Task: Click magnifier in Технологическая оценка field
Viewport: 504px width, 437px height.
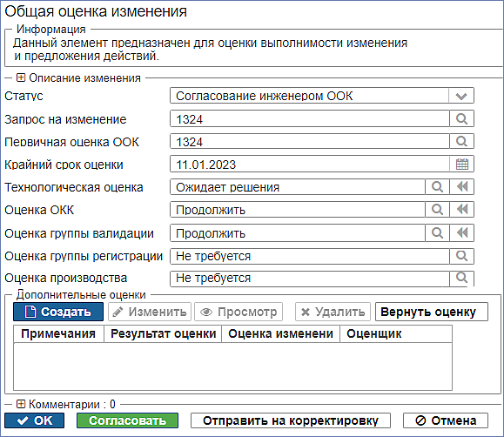Action: pos(437,187)
